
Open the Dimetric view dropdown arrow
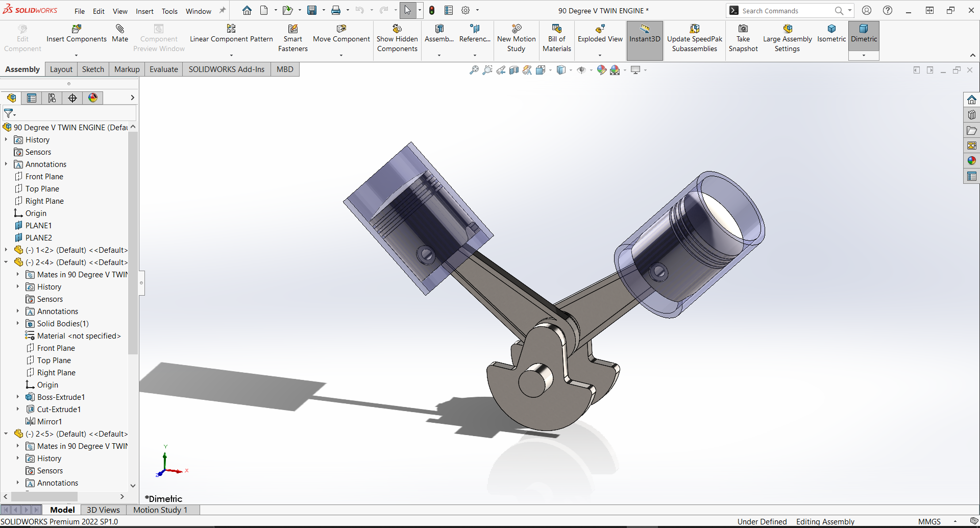[864, 56]
